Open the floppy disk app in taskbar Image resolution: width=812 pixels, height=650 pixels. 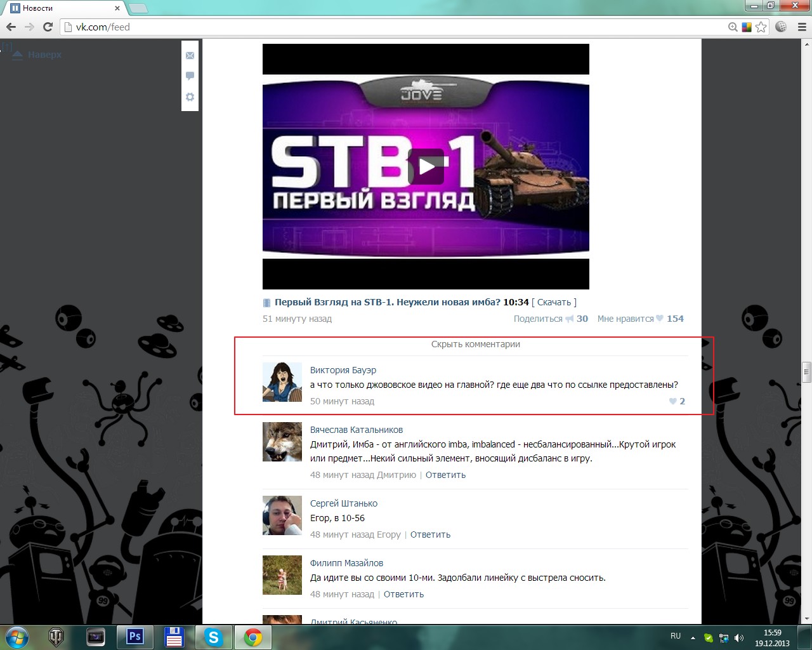coord(174,637)
